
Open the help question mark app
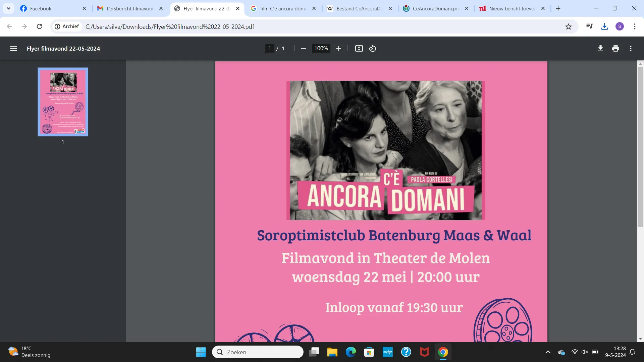click(x=406, y=352)
